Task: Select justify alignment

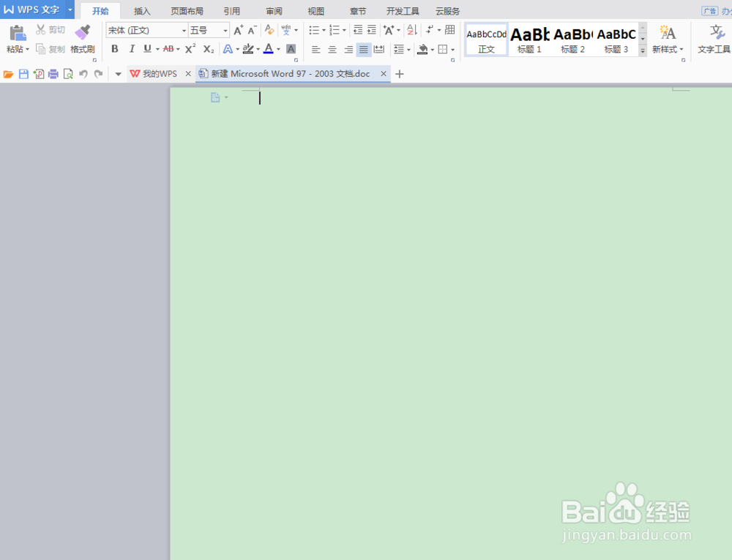Action: point(364,50)
